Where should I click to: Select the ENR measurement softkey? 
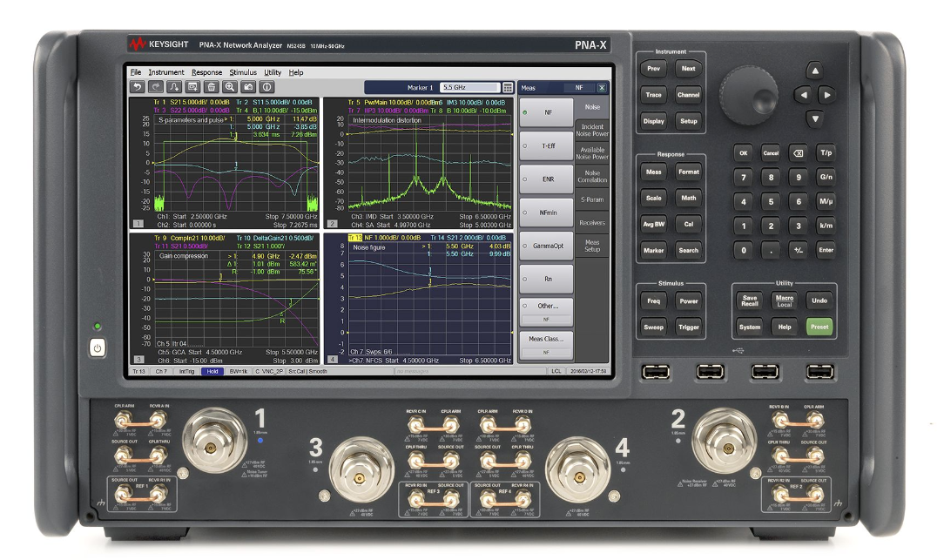pyautogui.click(x=546, y=179)
